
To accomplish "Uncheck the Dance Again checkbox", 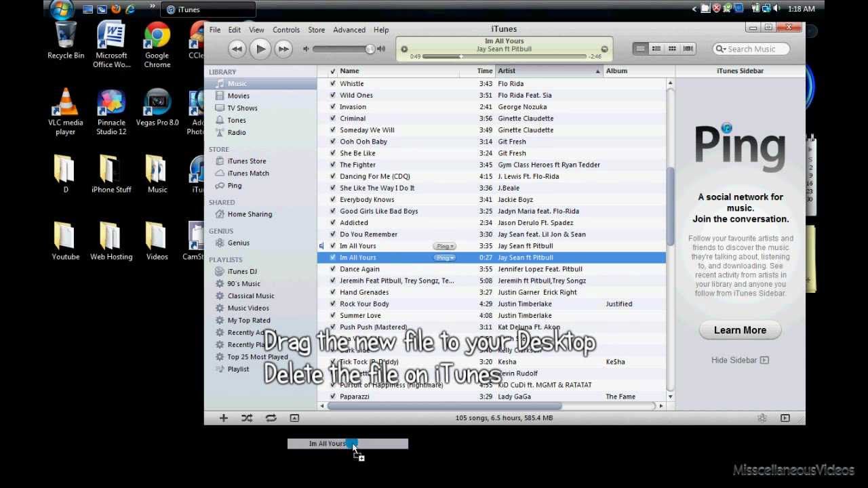I will (x=332, y=269).
